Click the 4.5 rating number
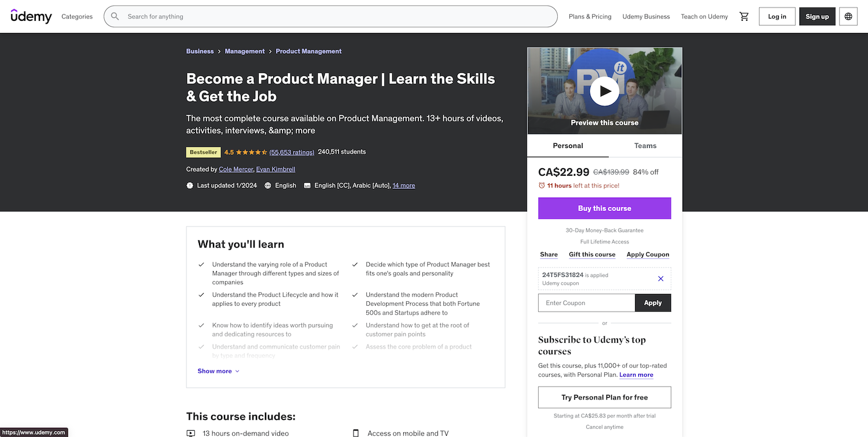 pos(229,152)
